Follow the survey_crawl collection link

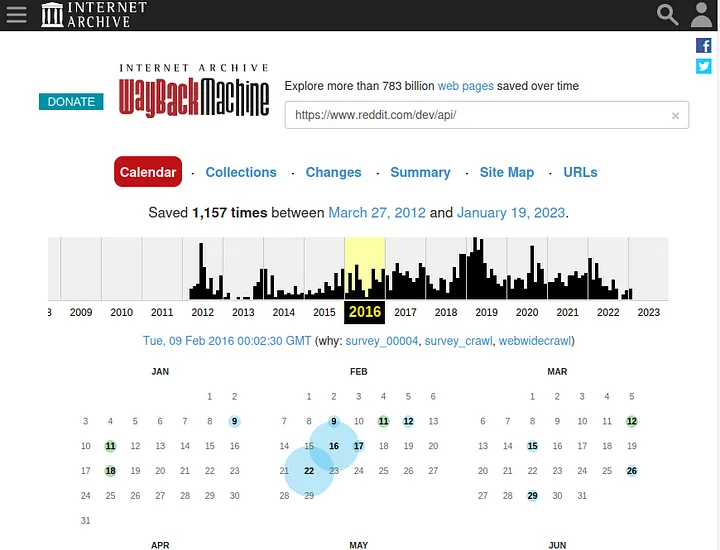pyautogui.click(x=458, y=341)
